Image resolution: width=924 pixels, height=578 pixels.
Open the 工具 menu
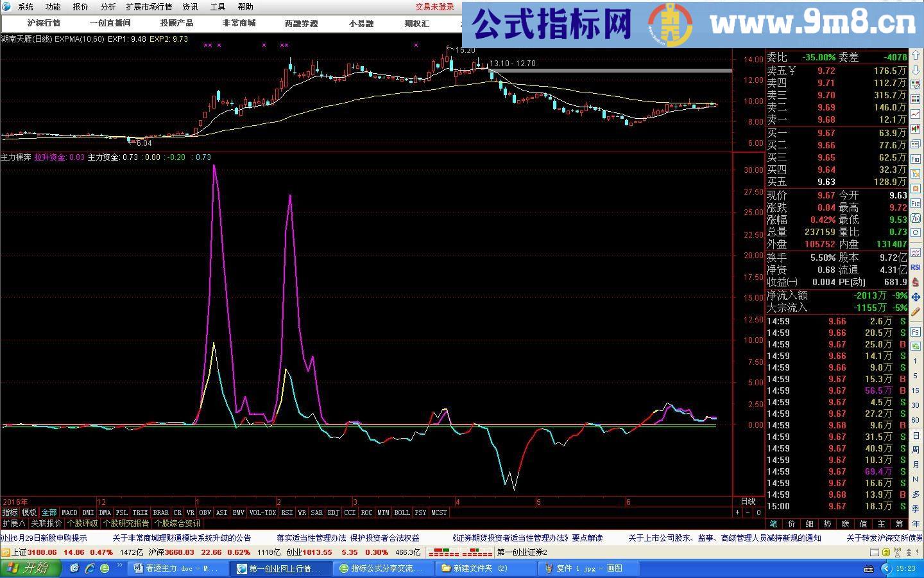(218, 7)
